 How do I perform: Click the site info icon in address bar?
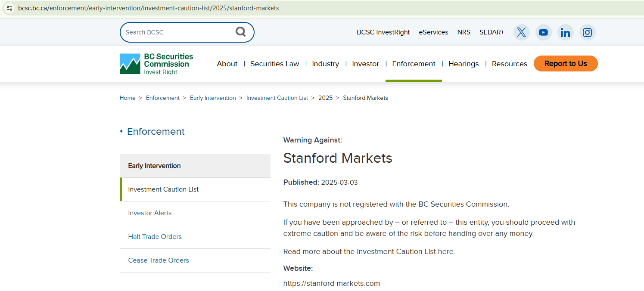tap(9, 8)
